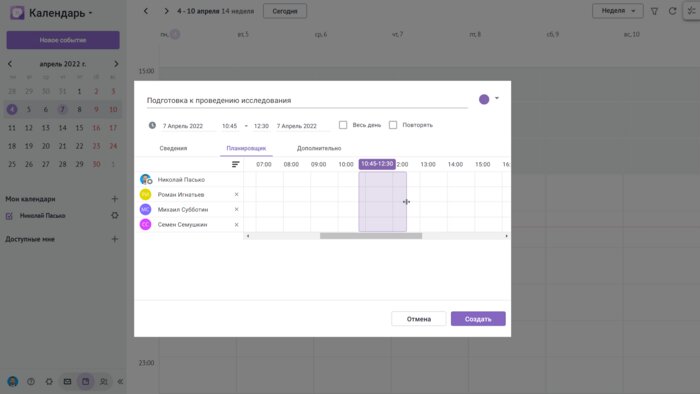The width and height of the screenshot is (700, 394).
Task: Remove Семен Семушкин from participants
Action: (x=237, y=224)
